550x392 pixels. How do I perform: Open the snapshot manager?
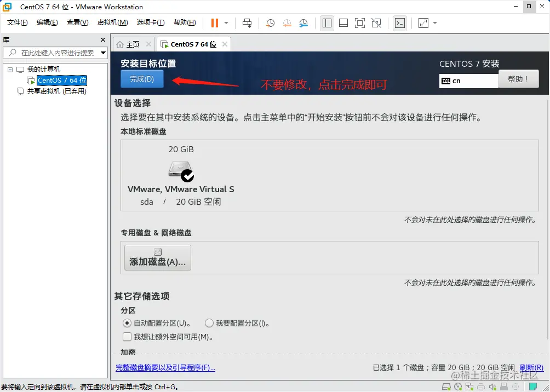click(x=303, y=23)
